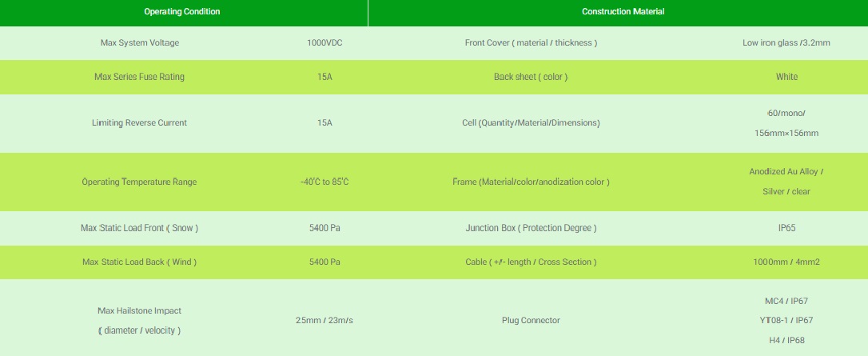Click the Cell (Quantity/Material/Dimensions) label

[x=531, y=122]
